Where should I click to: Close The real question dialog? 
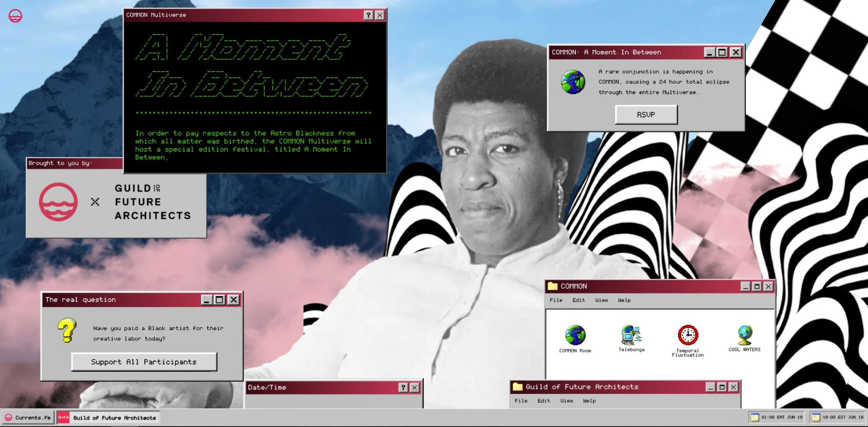pyautogui.click(x=233, y=300)
